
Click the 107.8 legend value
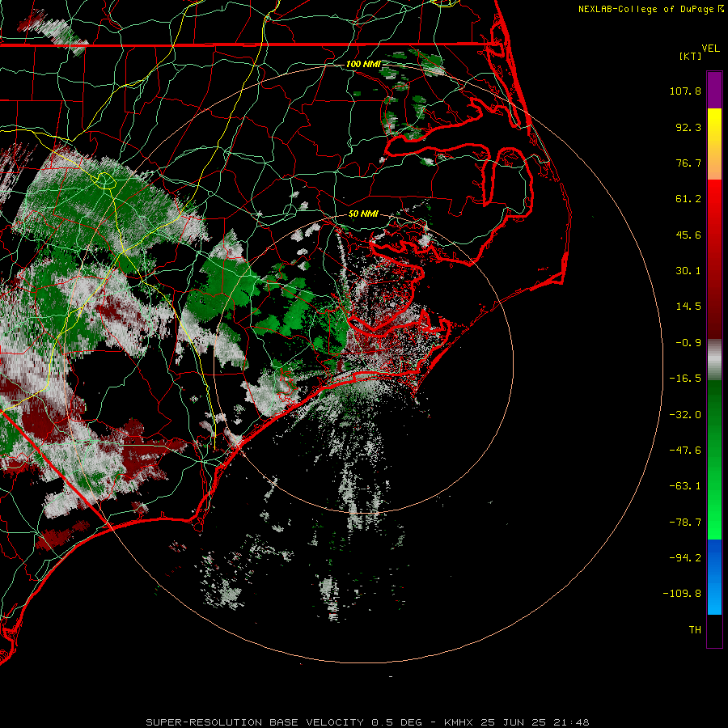pyautogui.click(x=685, y=91)
